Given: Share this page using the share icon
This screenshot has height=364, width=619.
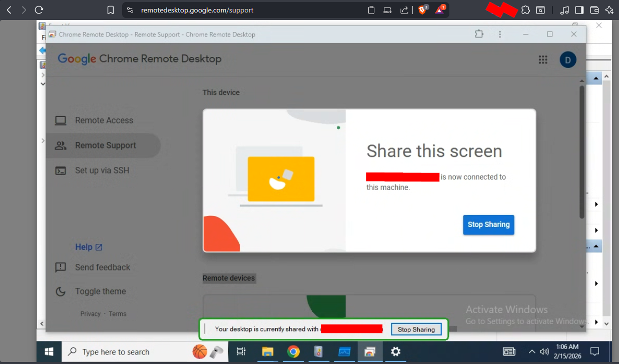Looking at the screenshot, I should click(x=404, y=10).
